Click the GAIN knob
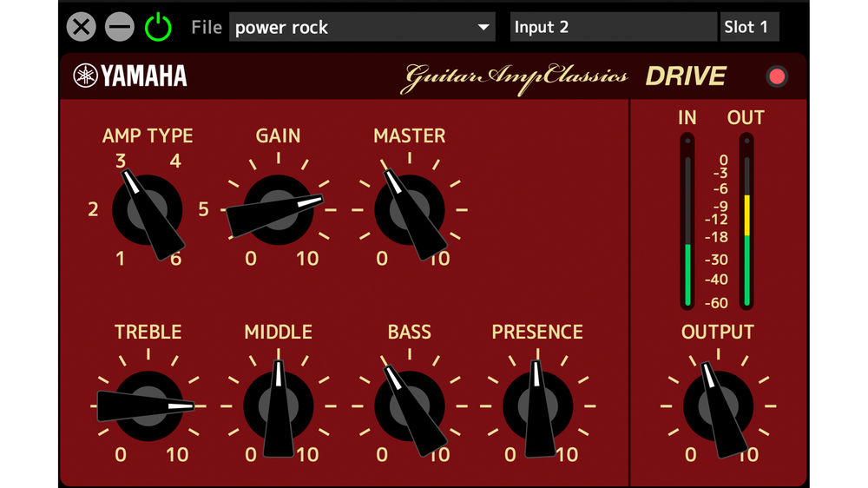The width and height of the screenshot is (868, 488). click(x=278, y=209)
